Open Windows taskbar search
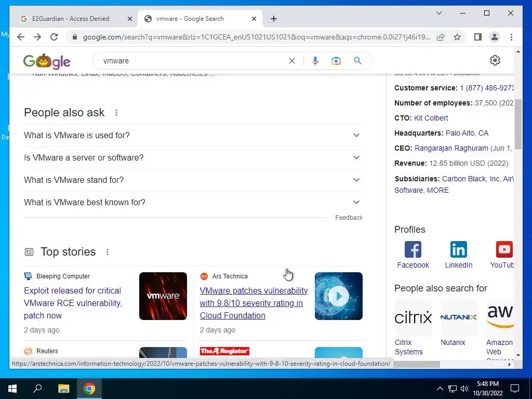 [37, 389]
